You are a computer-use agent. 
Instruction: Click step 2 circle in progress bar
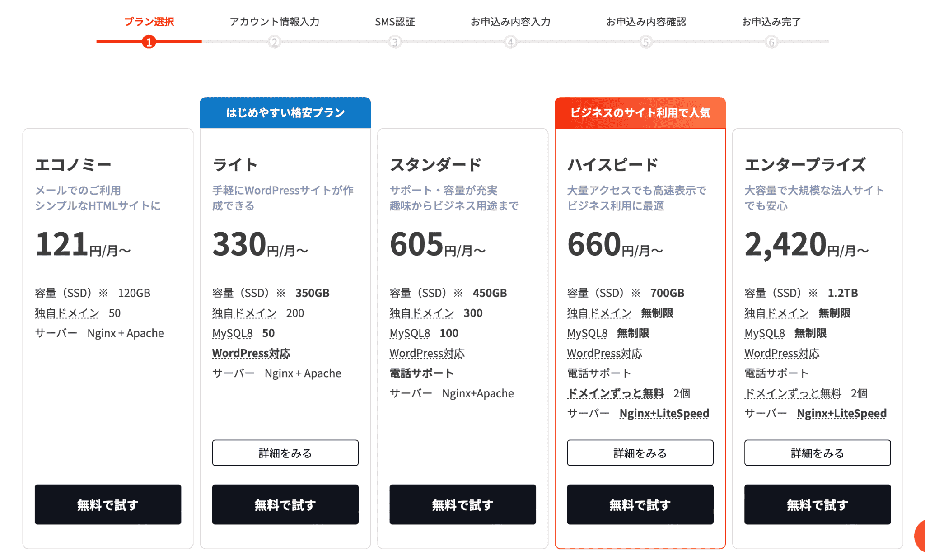[x=274, y=42]
